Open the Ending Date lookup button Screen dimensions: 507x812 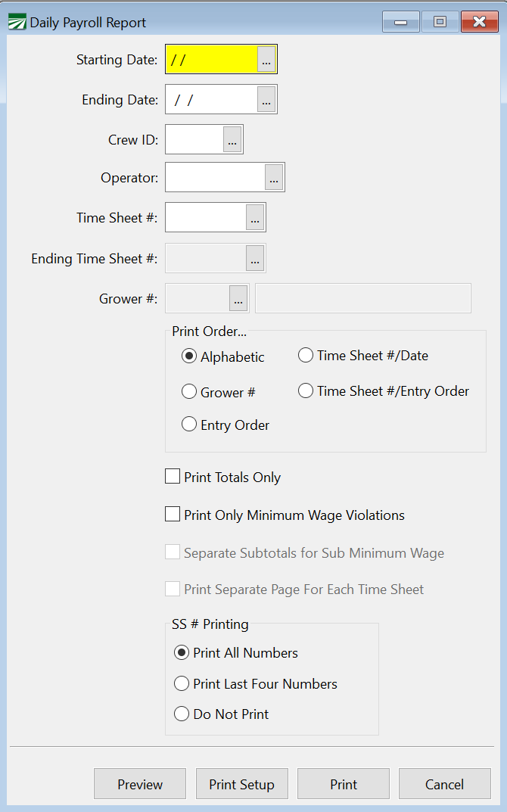click(x=266, y=99)
